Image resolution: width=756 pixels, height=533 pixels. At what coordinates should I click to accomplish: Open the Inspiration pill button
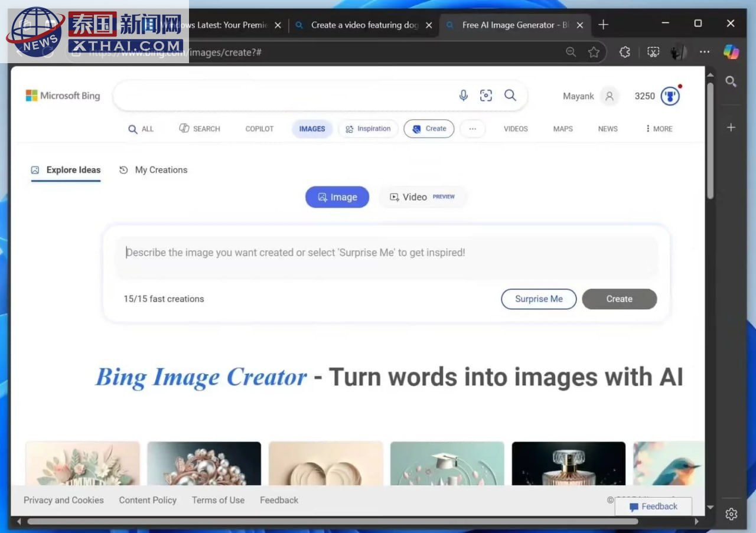368,129
